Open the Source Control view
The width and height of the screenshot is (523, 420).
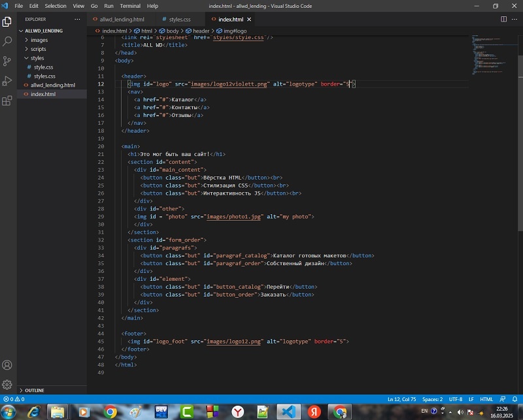click(x=7, y=61)
